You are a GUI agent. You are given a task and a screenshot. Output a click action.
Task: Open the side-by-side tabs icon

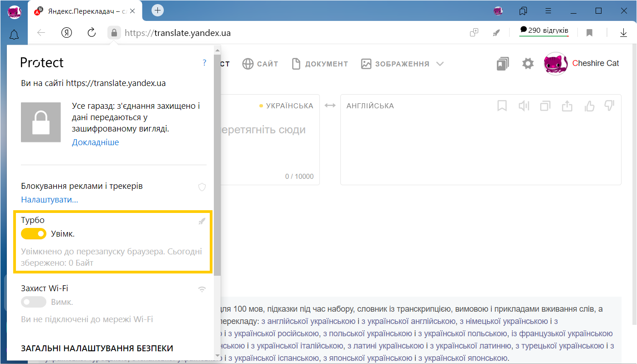(474, 32)
